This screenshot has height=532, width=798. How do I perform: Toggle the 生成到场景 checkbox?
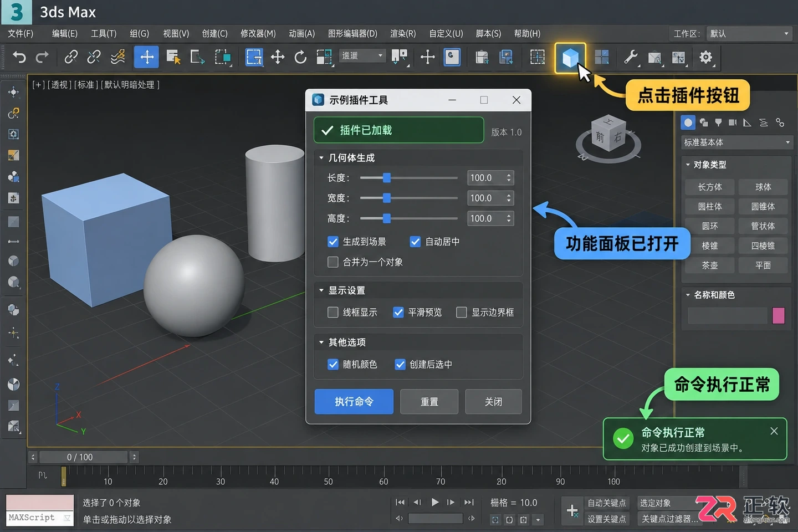(x=333, y=242)
